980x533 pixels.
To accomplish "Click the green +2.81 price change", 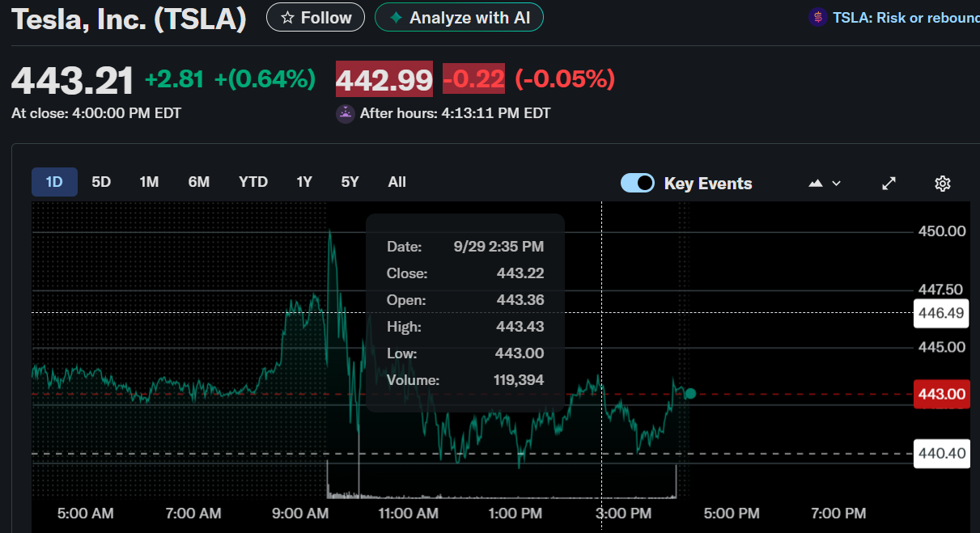I will [x=175, y=79].
